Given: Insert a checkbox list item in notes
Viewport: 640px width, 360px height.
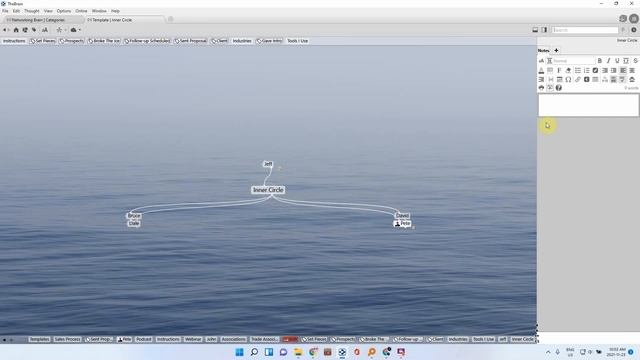Looking at the screenshot, I should [x=595, y=71].
